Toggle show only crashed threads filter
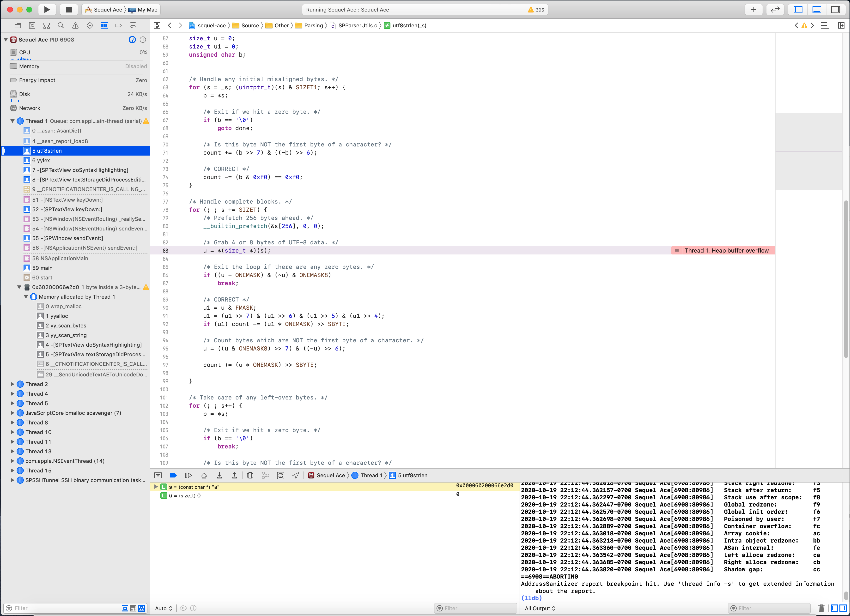 pyautogui.click(x=125, y=608)
